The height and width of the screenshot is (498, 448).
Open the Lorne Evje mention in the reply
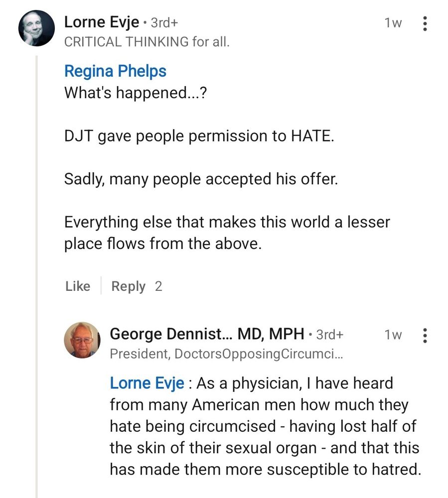147,383
